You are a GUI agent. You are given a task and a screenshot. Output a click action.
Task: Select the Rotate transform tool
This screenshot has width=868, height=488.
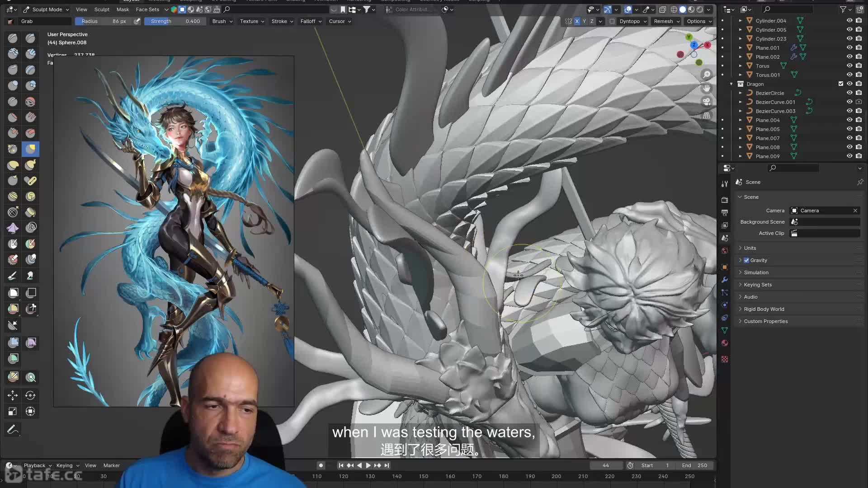pyautogui.click(x=30, y=395)
